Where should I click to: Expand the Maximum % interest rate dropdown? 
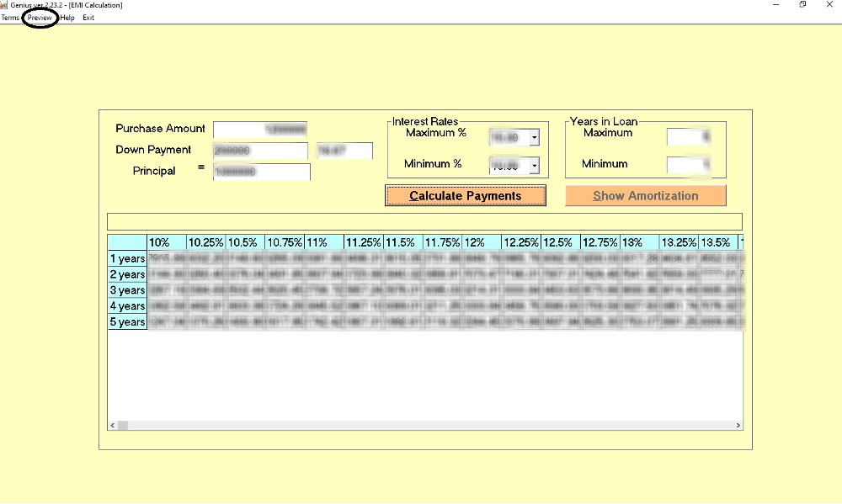coord(534,137)
